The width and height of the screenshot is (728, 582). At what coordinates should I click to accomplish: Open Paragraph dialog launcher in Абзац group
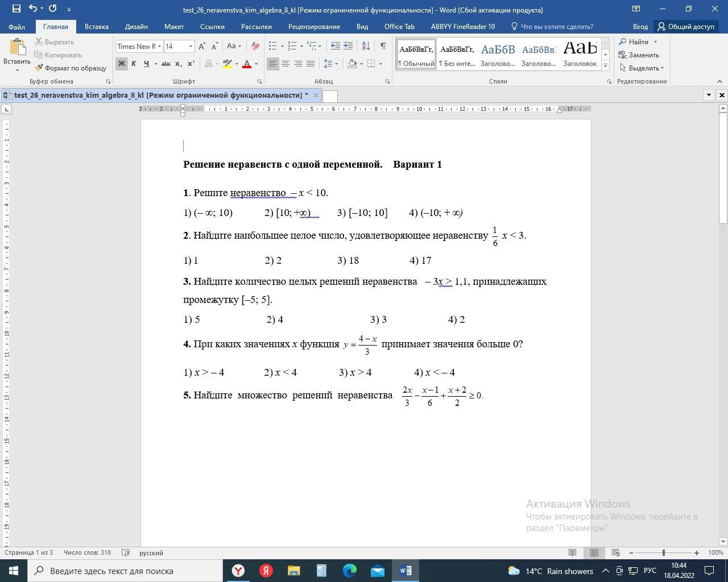[x=388, y=82]
